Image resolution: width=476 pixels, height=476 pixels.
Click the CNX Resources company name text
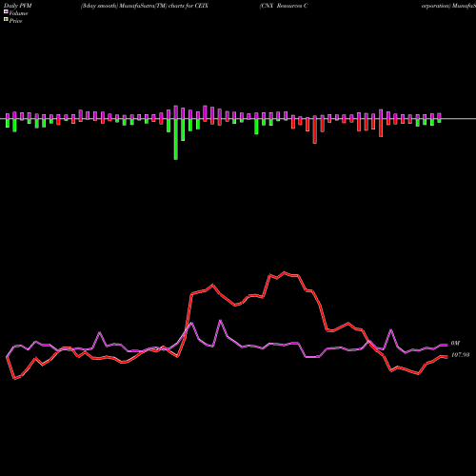pos(284,6)
